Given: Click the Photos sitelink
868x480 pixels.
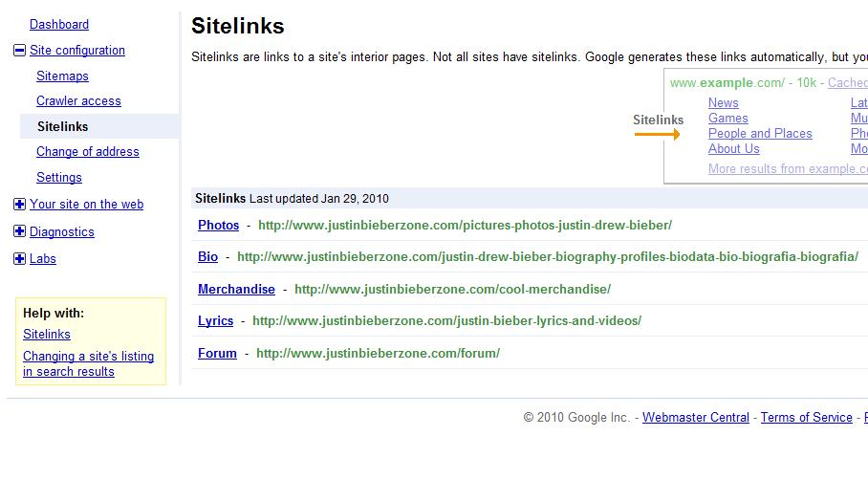Looking at the screenshot, I should pos(218,225).
